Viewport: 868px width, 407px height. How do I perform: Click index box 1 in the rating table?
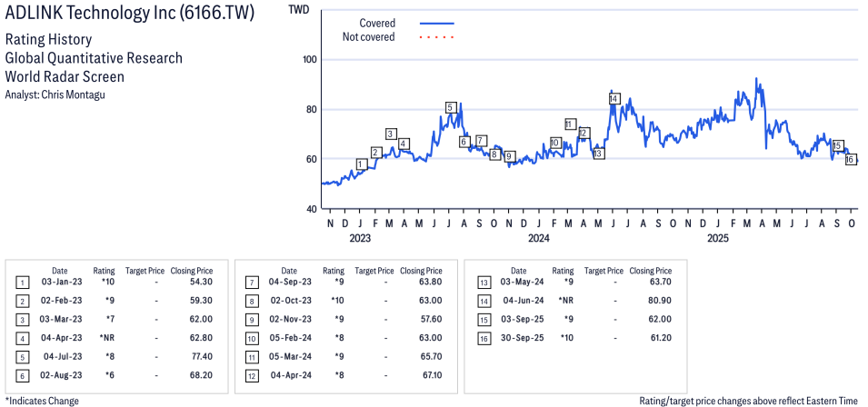(22, 283)
